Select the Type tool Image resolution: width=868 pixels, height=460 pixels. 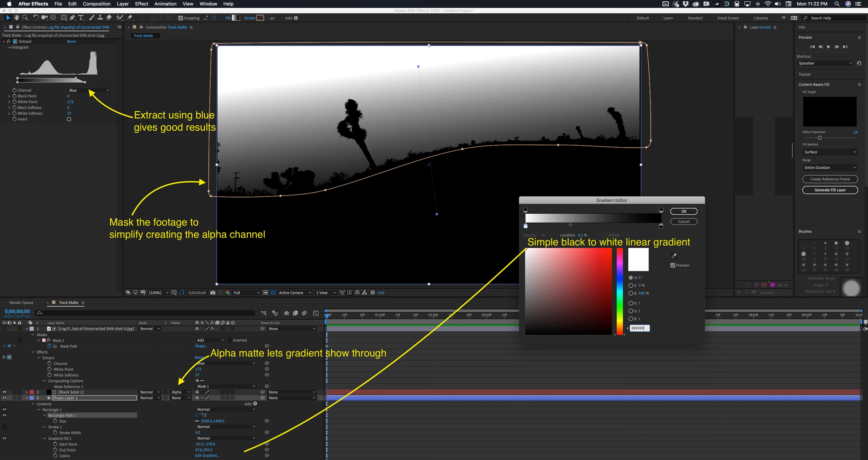pyautogui.click(x=81, y=18)
